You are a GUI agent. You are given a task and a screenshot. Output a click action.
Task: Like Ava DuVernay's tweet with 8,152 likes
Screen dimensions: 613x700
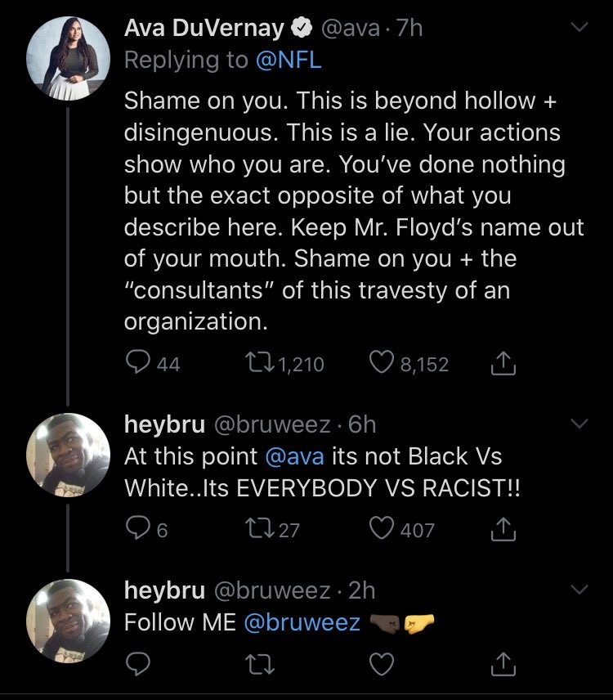383,363
